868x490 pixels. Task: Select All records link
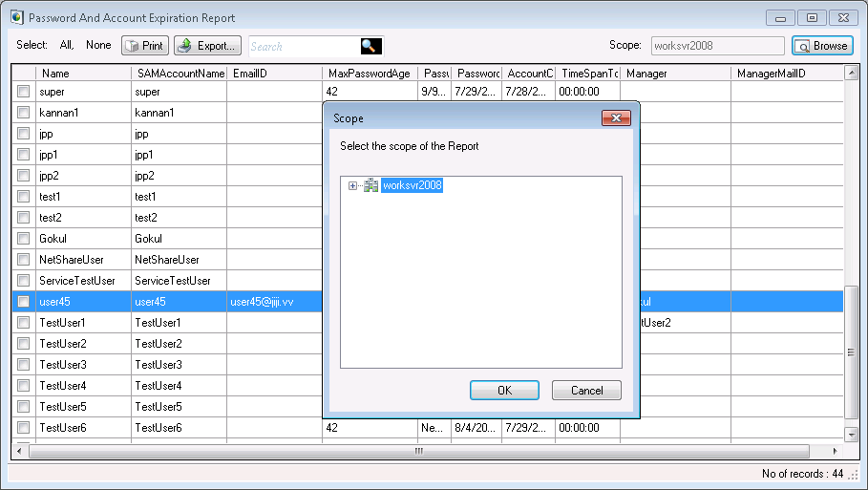[67, 46]
